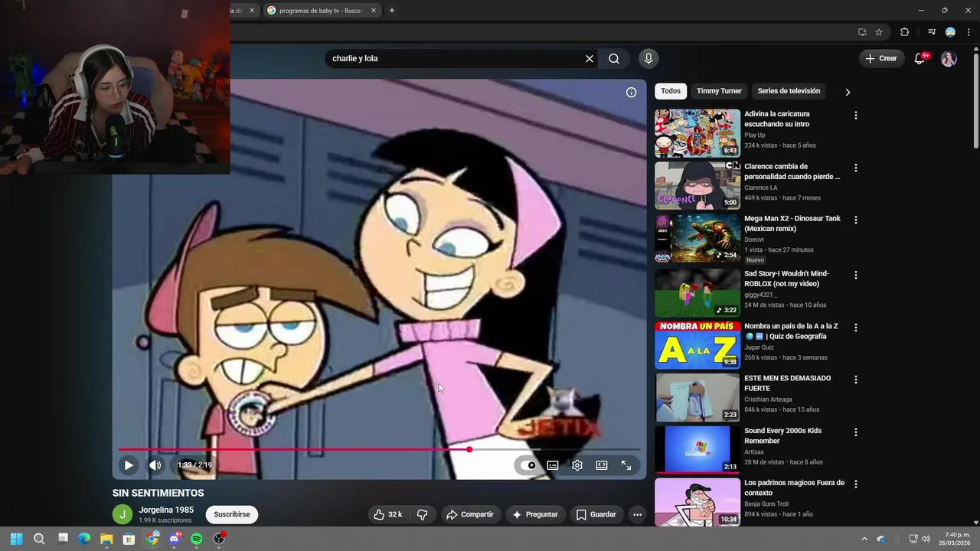Open OBS Studio from the taskbar
980x551 pixels.
click(x=219, y=539)
